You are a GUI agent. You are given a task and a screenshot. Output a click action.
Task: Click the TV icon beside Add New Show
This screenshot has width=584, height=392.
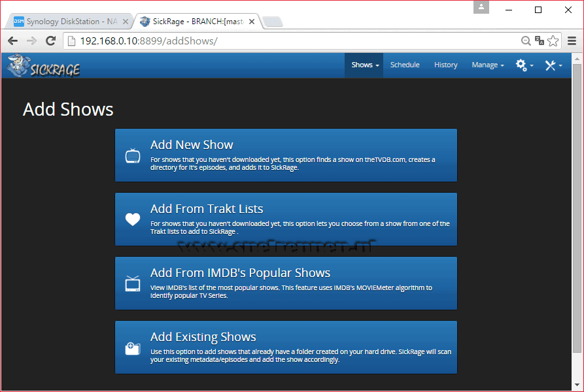click(133, 155)
